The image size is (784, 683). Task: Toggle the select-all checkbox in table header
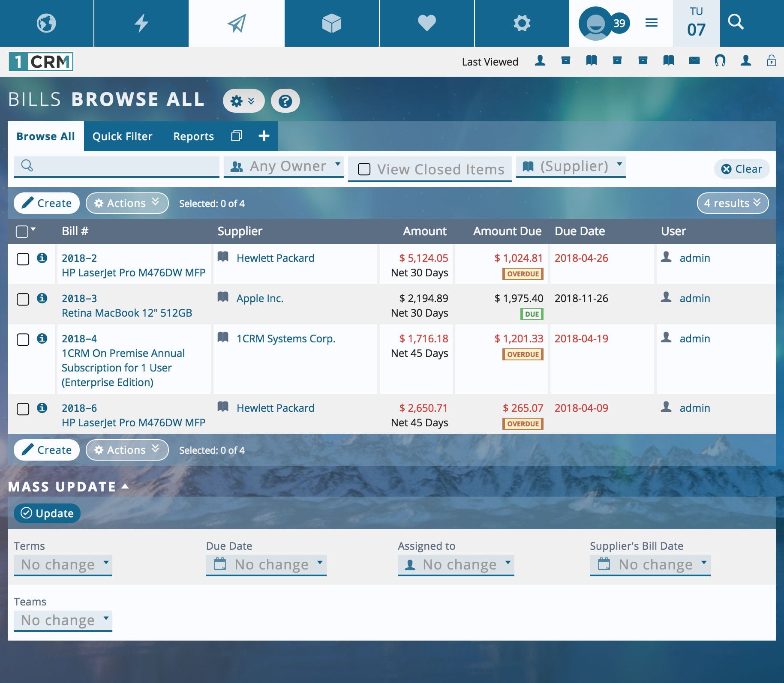(22, 232)
